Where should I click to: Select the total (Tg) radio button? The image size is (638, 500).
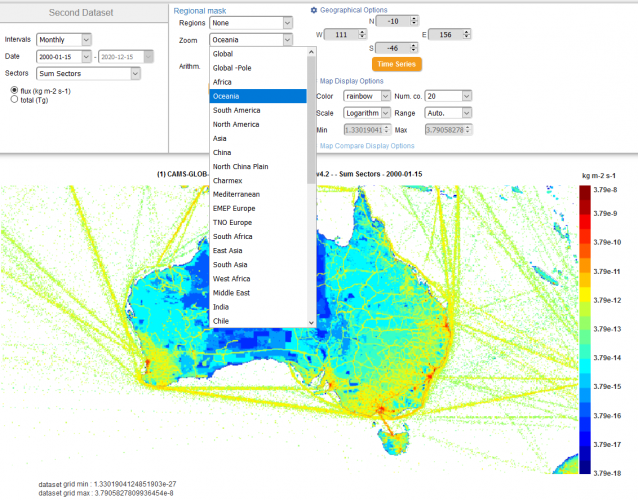coord(14,99)
